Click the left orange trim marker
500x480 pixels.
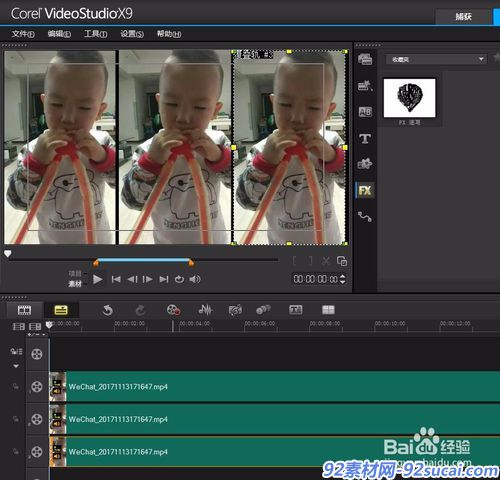[96, 263]
